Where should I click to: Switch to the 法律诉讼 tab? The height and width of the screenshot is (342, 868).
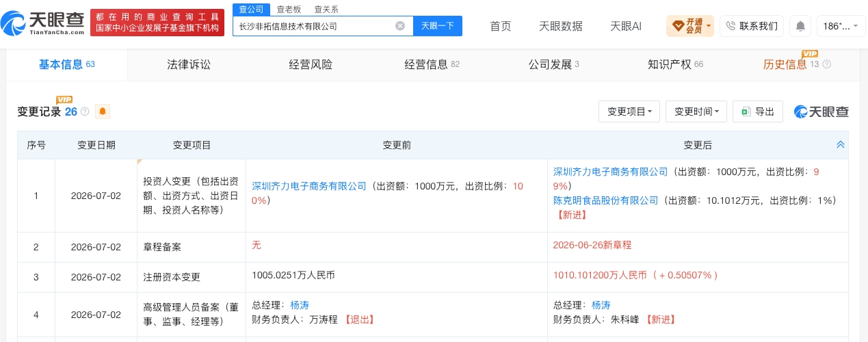(x=189, y=64)
